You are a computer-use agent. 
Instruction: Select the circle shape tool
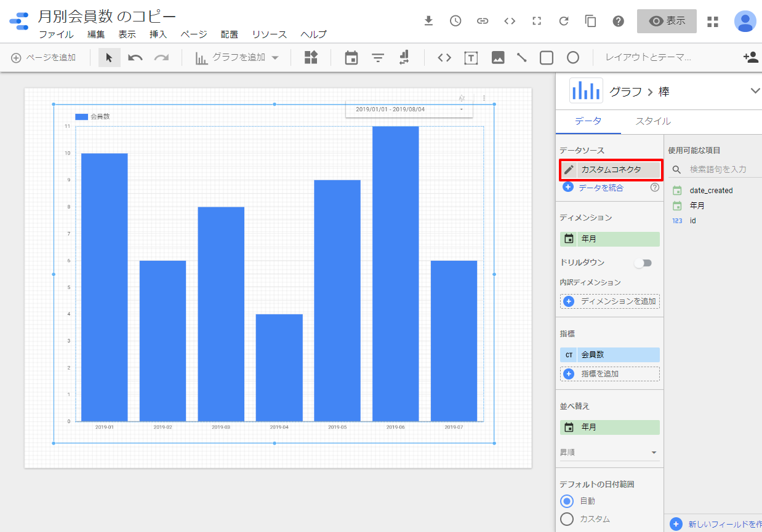[573, 58]
